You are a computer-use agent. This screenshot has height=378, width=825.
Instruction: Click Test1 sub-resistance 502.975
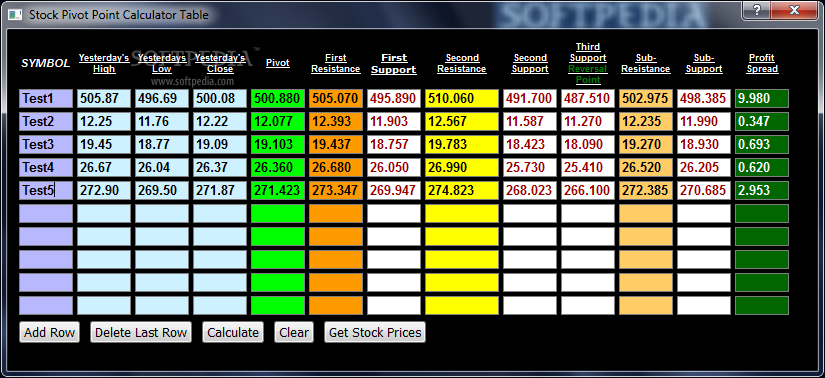pos(646,98)
